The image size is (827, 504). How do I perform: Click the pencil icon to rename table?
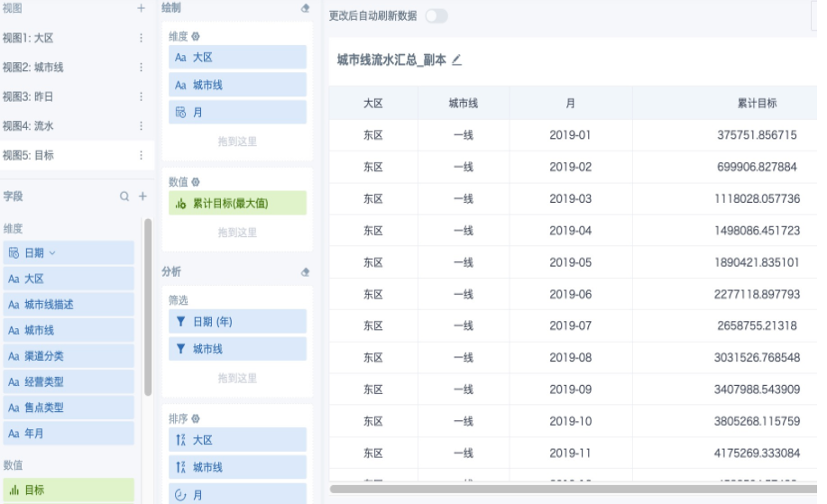(x=456, y=60)
